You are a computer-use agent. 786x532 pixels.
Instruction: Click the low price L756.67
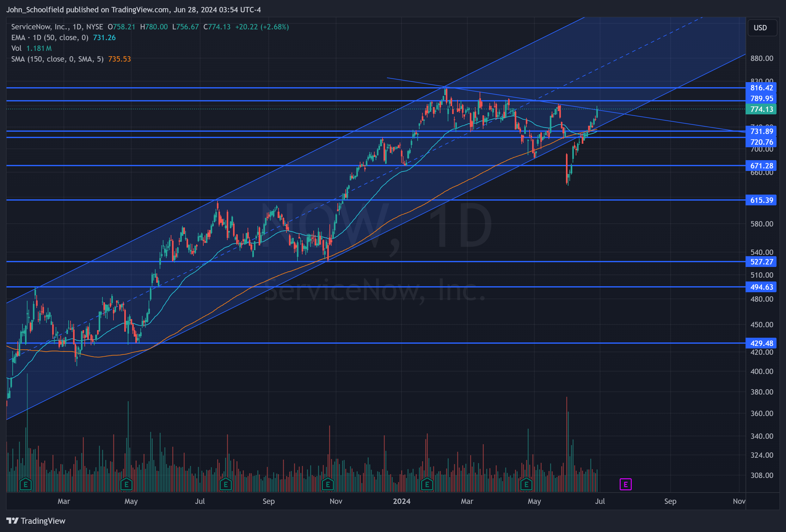coord(186,27)
